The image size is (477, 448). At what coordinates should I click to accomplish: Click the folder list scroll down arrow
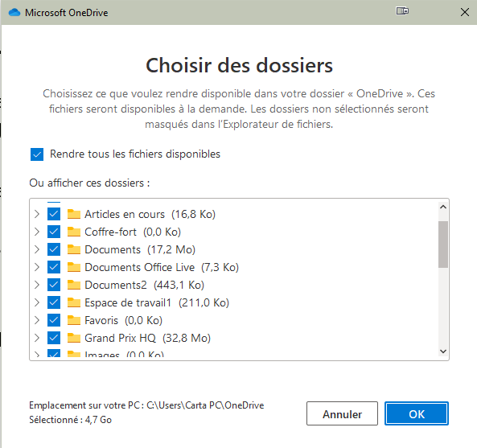(443, 351)
